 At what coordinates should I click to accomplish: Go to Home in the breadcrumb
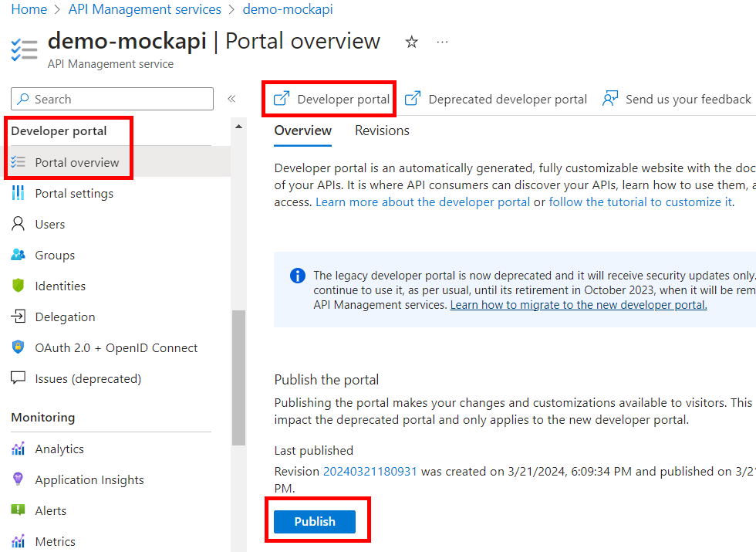(29, 9)
